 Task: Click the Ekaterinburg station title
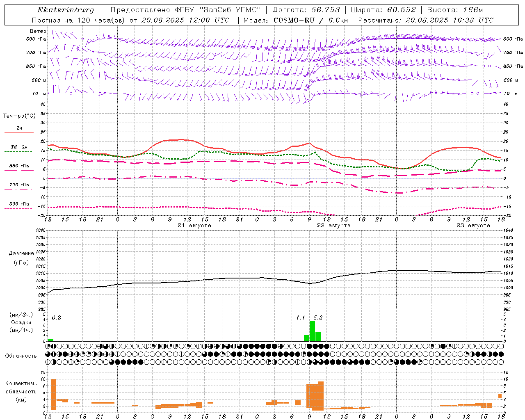(65, 10)
